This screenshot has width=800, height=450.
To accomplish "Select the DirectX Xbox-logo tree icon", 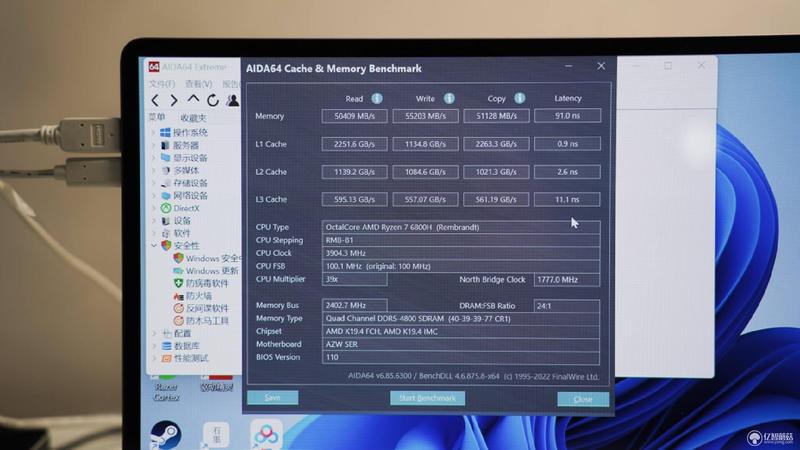I will click(x=166, y=208).
